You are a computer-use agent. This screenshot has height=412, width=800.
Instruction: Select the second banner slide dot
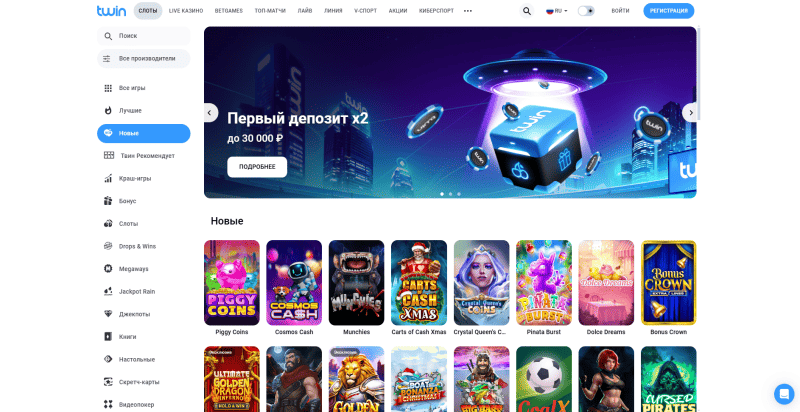[x=450, y=194]
